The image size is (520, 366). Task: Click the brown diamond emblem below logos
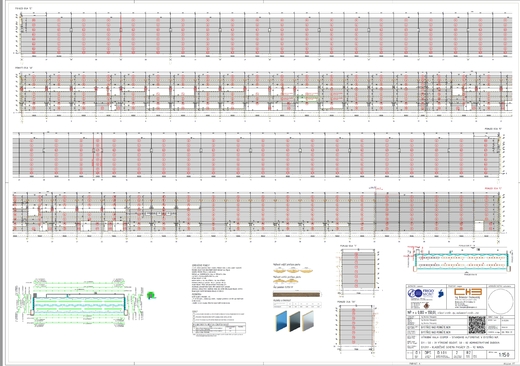426,305
